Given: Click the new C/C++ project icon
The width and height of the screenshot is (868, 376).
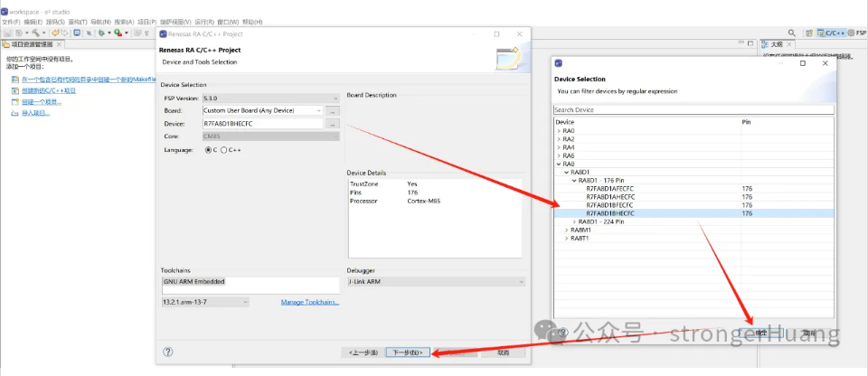Looking at the screenshot, I should (16, 90).
